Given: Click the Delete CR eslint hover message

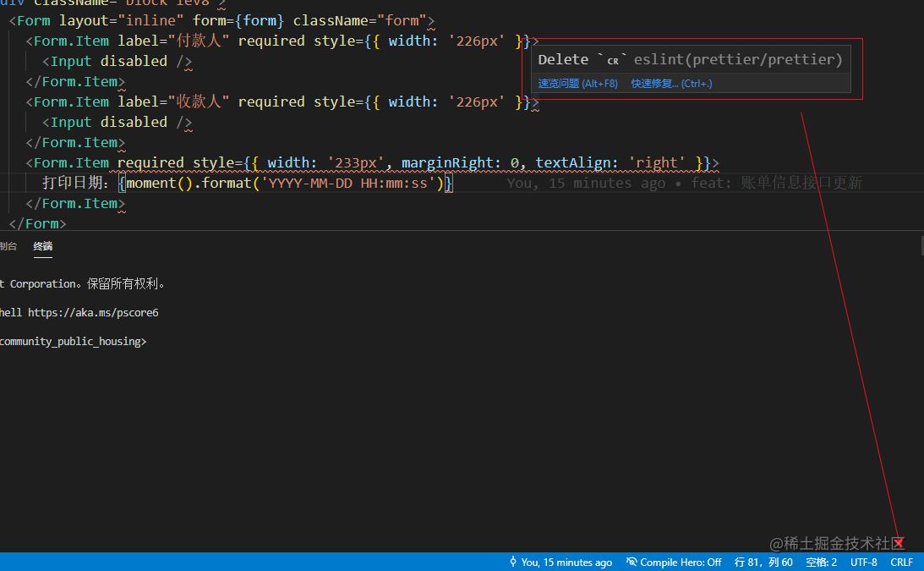Looking at the screenshot, I should [x=690, y=59].
